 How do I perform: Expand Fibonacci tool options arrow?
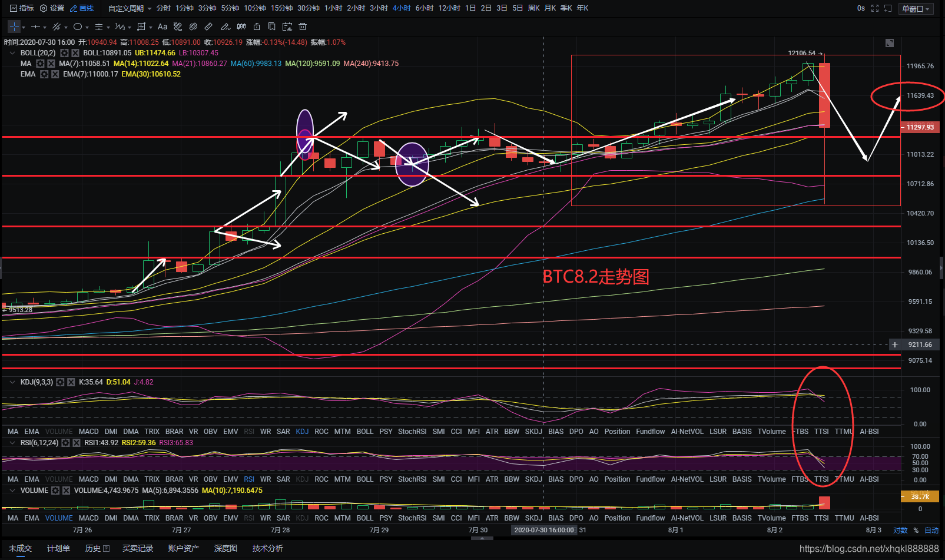point(108,27)
